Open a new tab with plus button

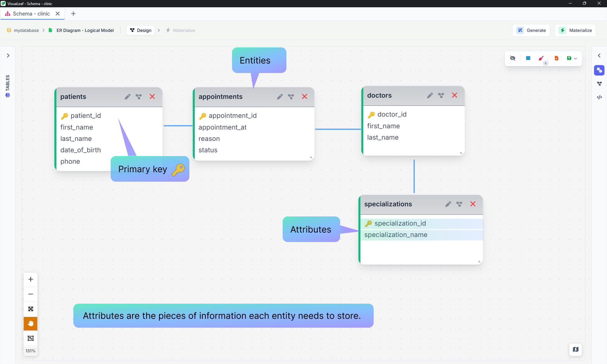pos(73,14)
